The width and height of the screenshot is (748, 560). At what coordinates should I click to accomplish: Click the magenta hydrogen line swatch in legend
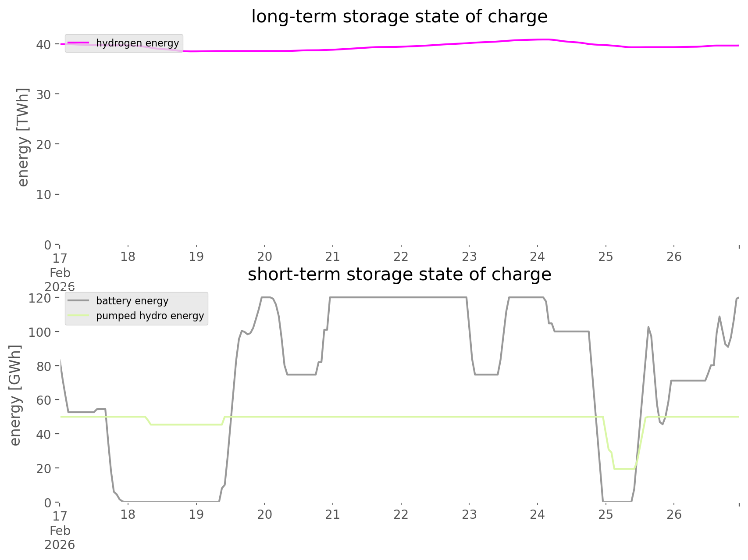coord(78,43)
